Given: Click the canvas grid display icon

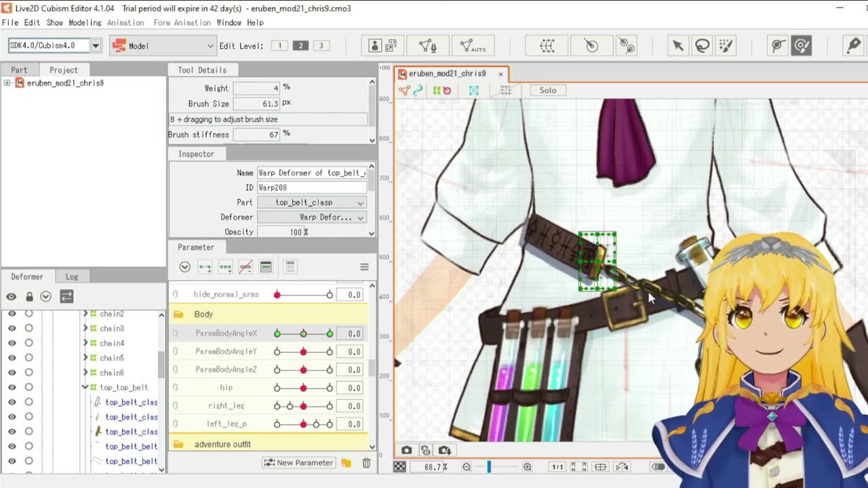Looking at the screenshot, I should coord(506,90).
